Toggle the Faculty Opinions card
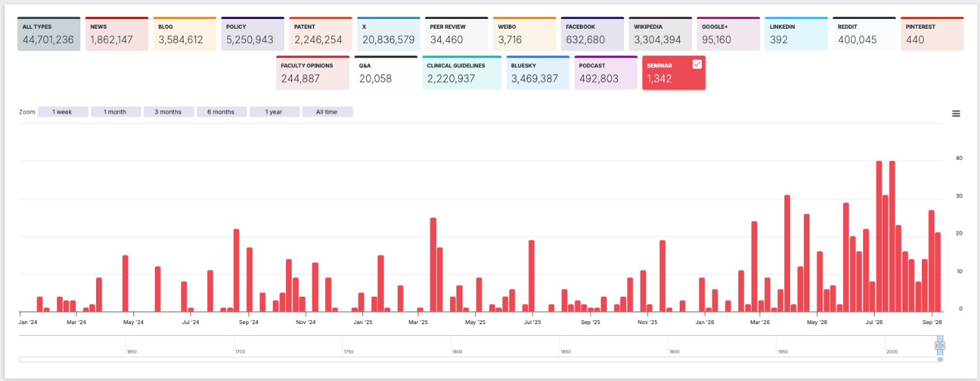This screenshot has width=980, height=381. click(x=313, y=73)
